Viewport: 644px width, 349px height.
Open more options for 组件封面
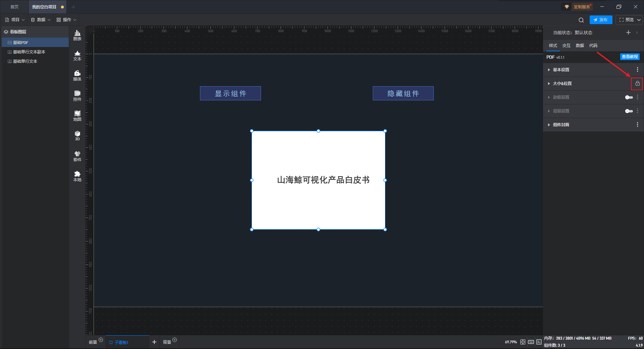click(637, 124)
